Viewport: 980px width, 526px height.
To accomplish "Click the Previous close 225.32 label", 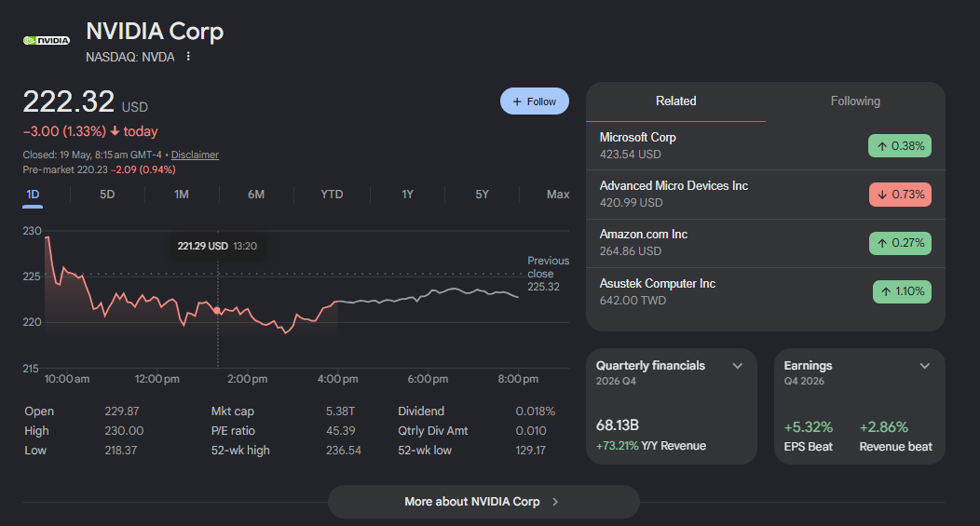I will pos(548,274).
